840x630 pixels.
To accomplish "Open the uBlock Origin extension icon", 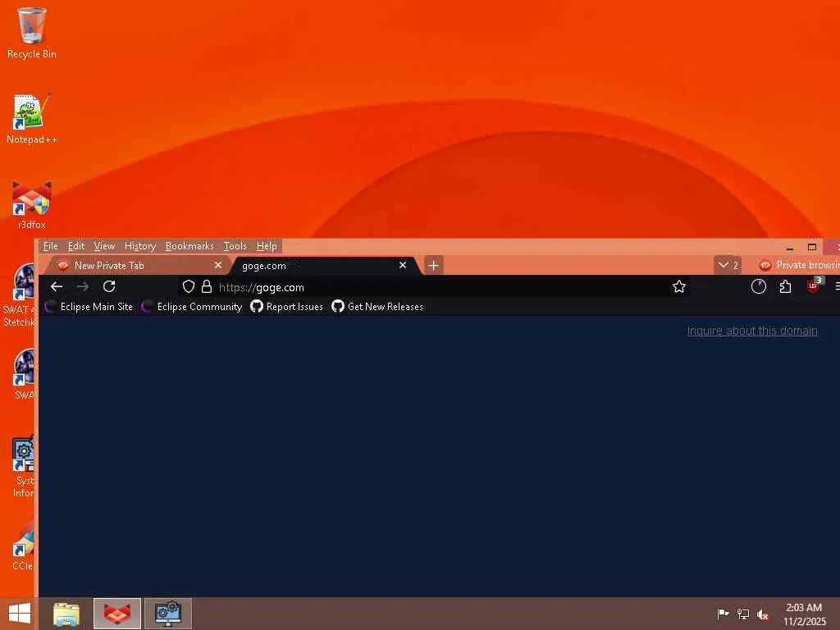I will 813,285.
